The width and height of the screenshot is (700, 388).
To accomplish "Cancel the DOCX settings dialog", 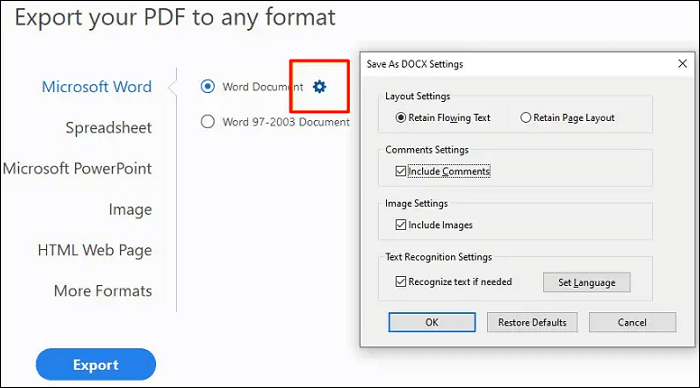I will tap(632, 322).
